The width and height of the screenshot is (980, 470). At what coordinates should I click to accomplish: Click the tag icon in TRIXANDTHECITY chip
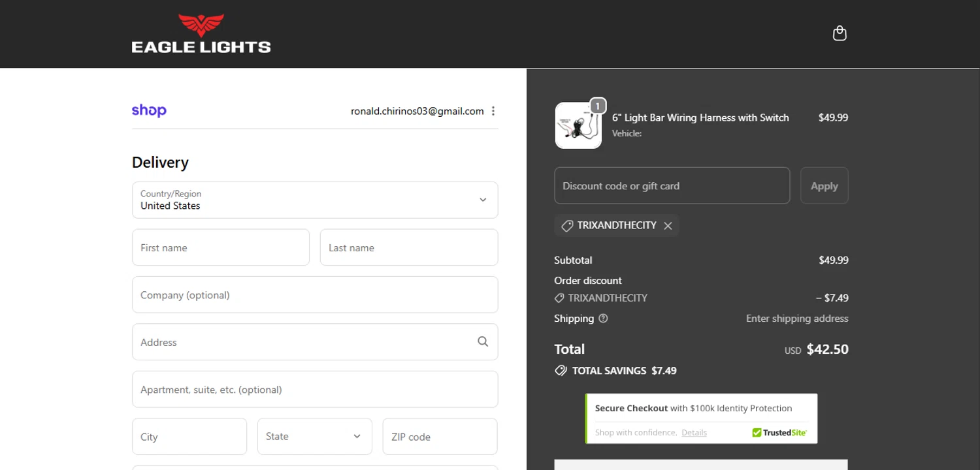point(567,226)
